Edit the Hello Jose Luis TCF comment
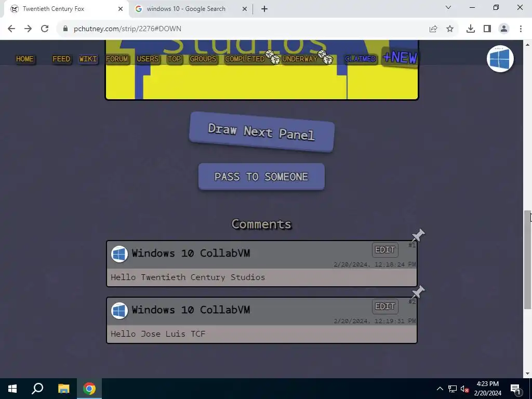 click(385, 307)
